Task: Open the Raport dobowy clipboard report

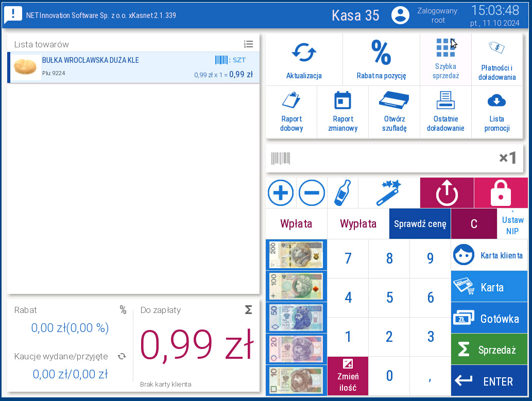Action: coord(291,112)
